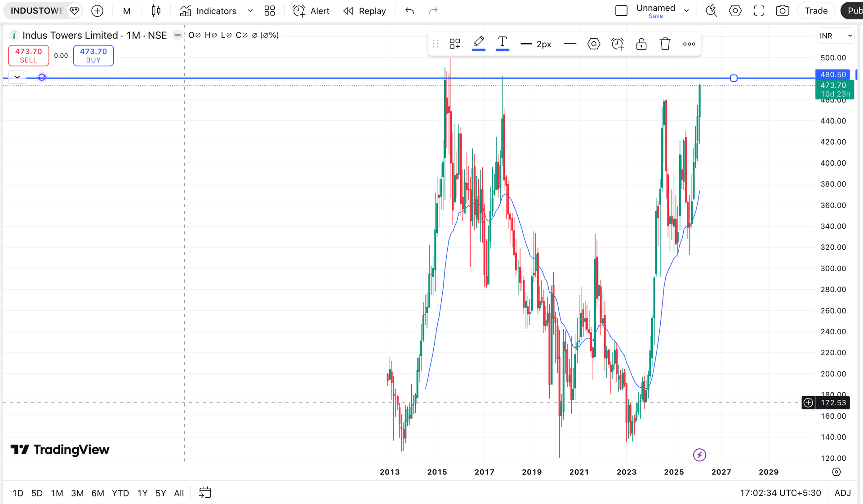Open price scale settings gear
The image size is (863, 504).
836,472
